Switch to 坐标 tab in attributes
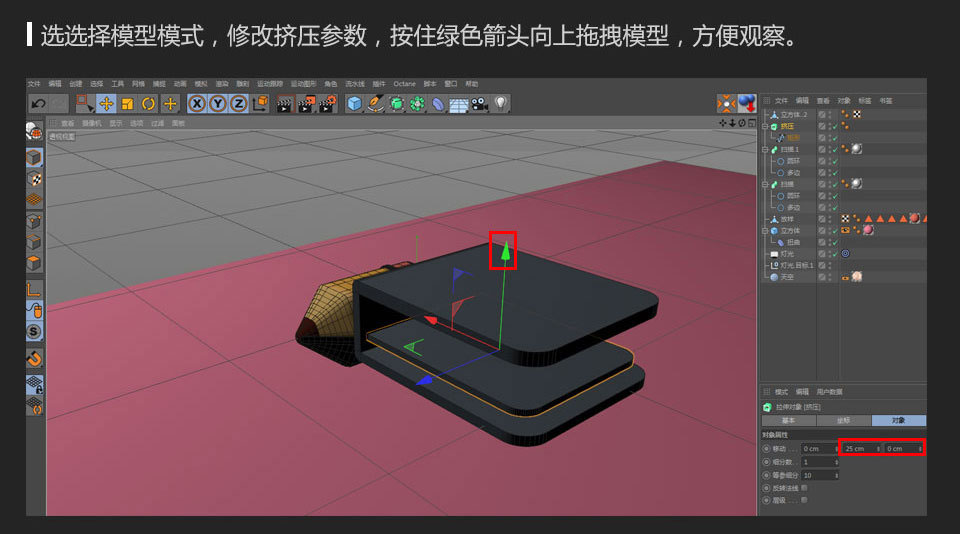The height and width of the screenshot is (534, 960). pyautogui.click(x=844, y=421)
